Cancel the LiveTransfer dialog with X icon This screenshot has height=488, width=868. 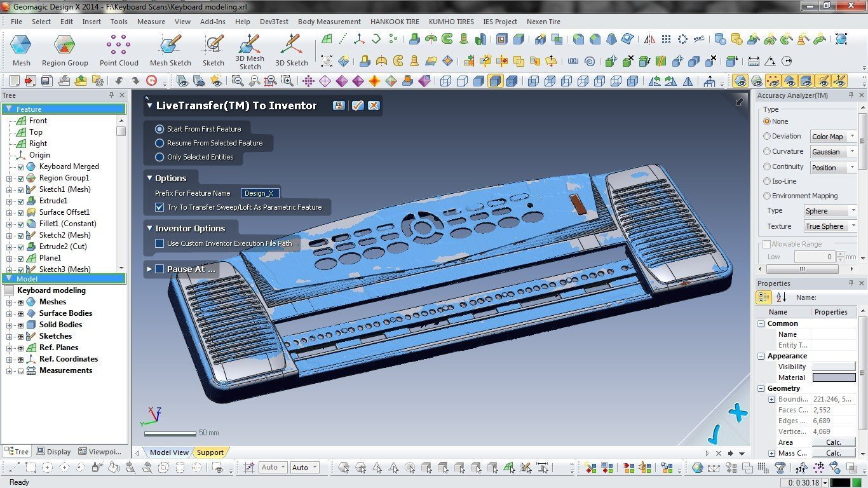point(374,105)
